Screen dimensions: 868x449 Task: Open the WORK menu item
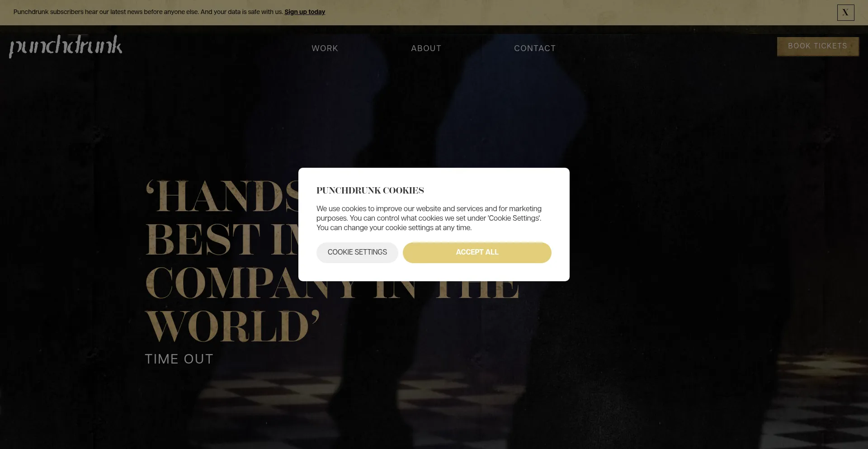[325, 48]
